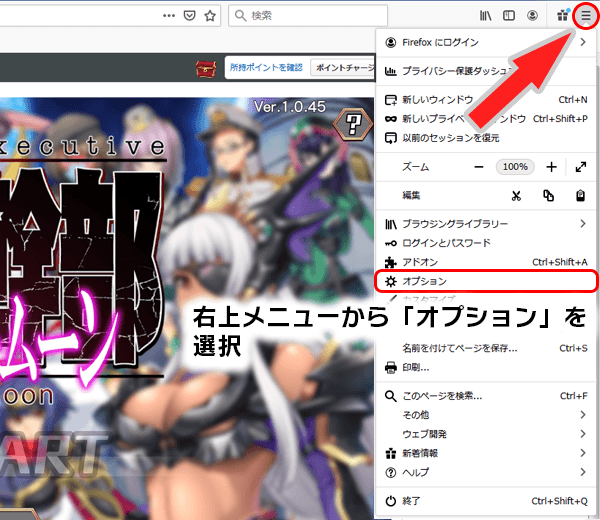Select Firefox にログイン menu entry

coord(486,42)
